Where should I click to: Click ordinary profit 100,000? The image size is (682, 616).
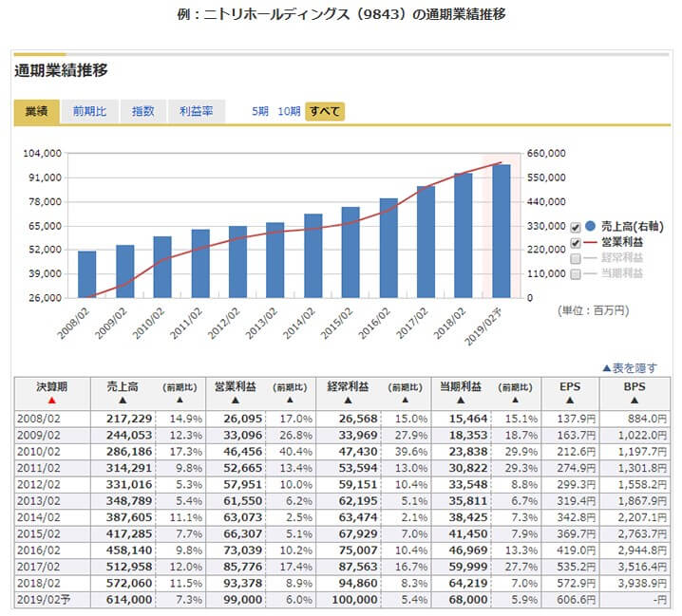point(354,600)
